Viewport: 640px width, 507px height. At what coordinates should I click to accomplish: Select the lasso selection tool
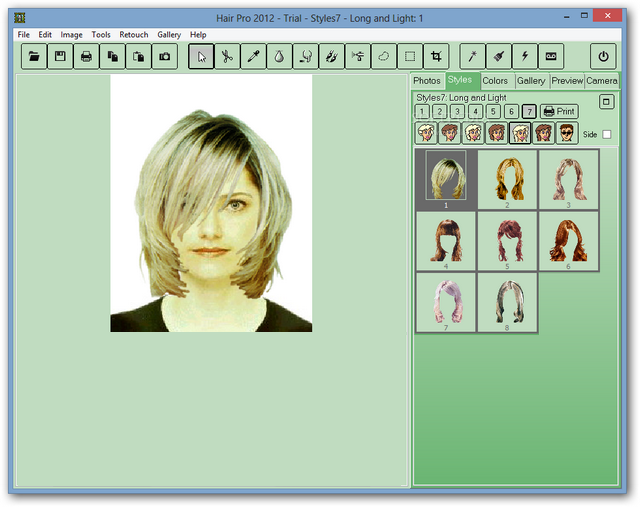[383, 56]
